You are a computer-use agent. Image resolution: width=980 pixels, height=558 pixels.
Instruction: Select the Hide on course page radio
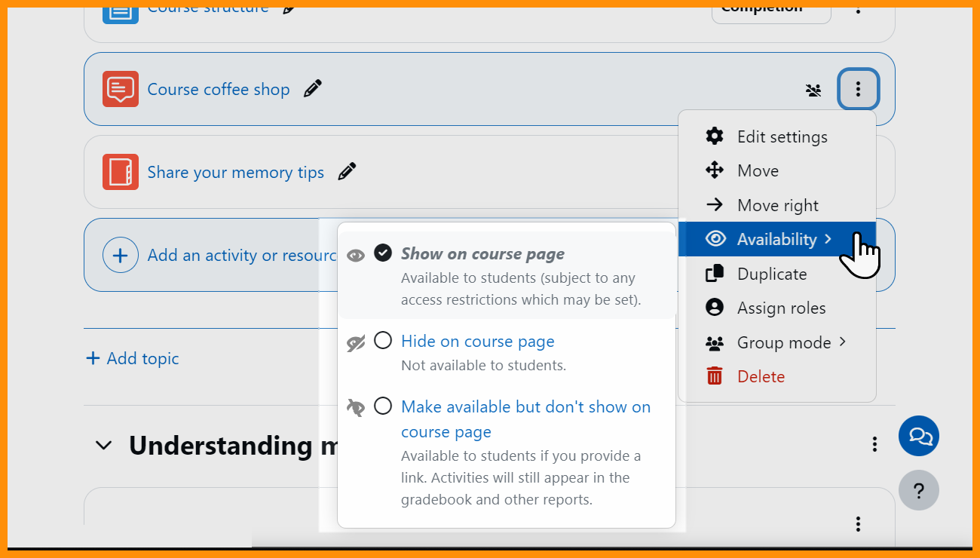[383, 341]
